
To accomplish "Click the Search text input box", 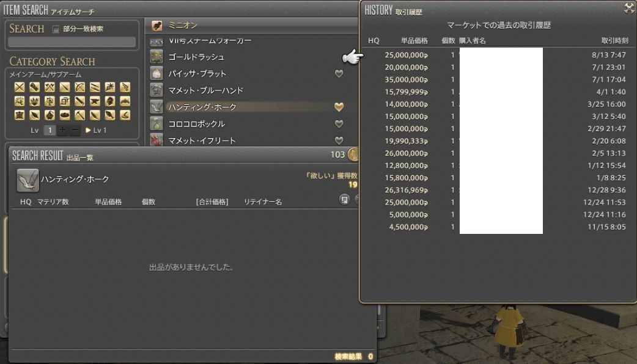I will coord(72,42).
